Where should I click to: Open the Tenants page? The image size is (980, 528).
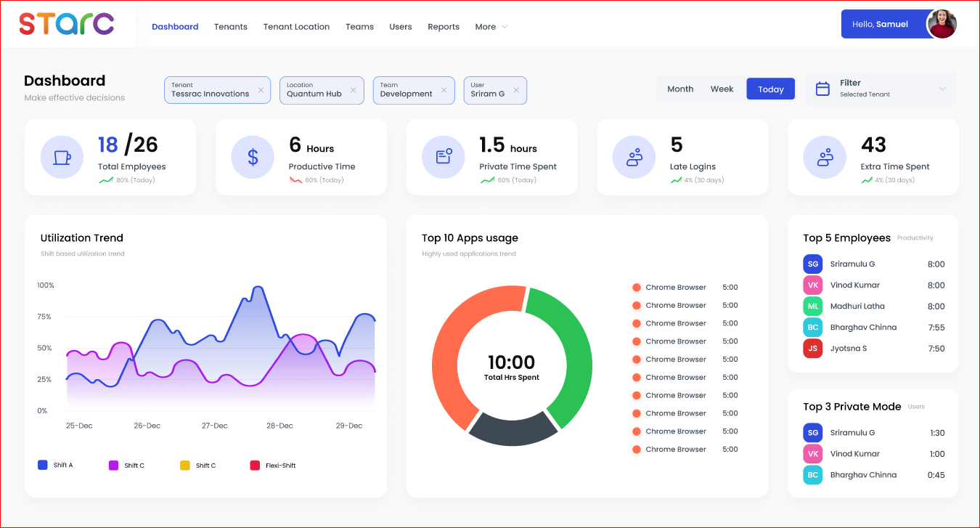231,27
